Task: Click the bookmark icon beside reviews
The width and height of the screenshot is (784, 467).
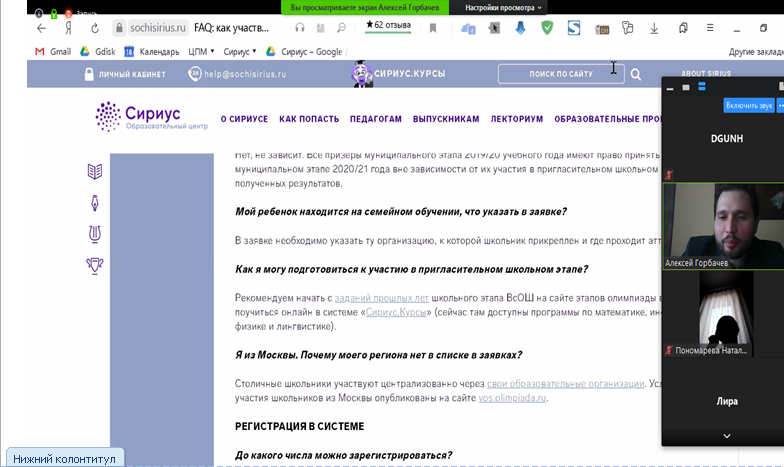Action: pyautogui.click(x=433, y=28)
